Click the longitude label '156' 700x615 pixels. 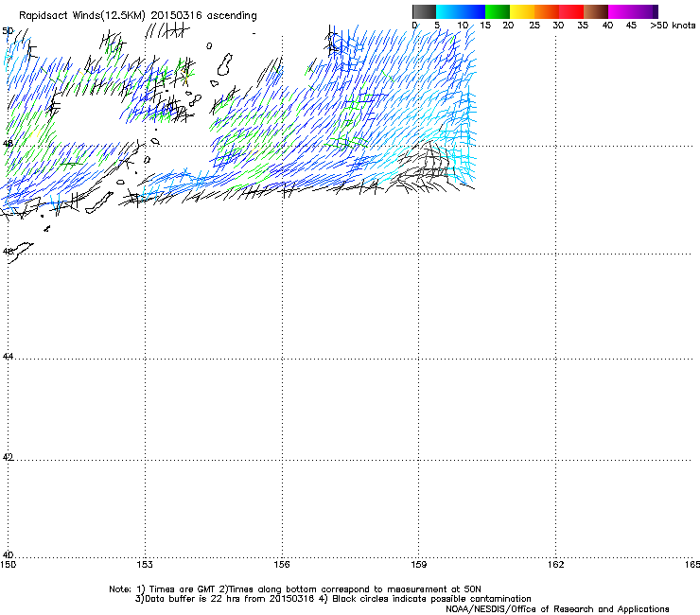[x=282, y=565]
